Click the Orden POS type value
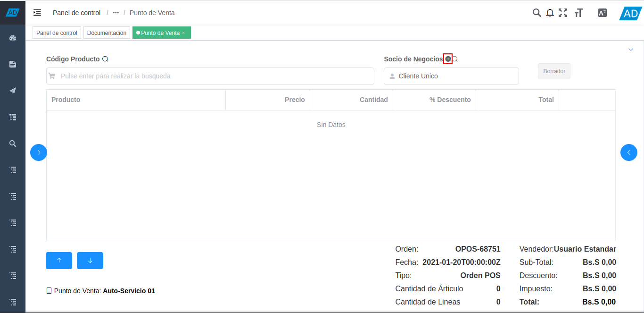The image size is (644, 313). pyautogui.click(x=480, y=275)
